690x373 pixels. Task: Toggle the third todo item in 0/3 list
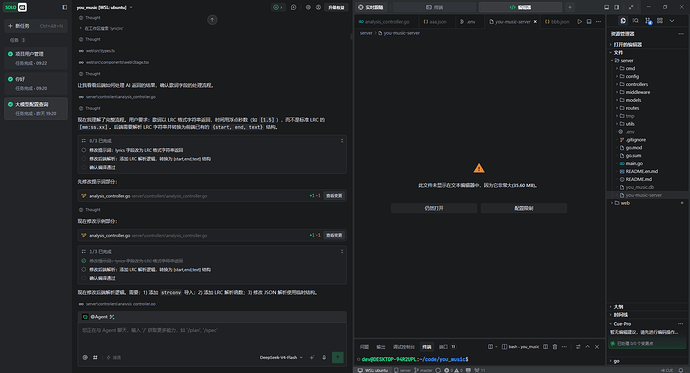click(x=84, y=167)
